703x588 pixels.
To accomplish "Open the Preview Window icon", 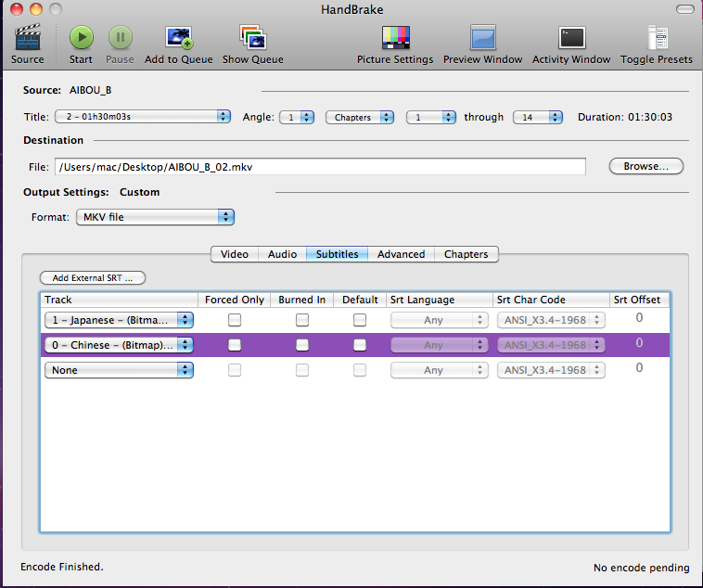I will coord(483,37).
